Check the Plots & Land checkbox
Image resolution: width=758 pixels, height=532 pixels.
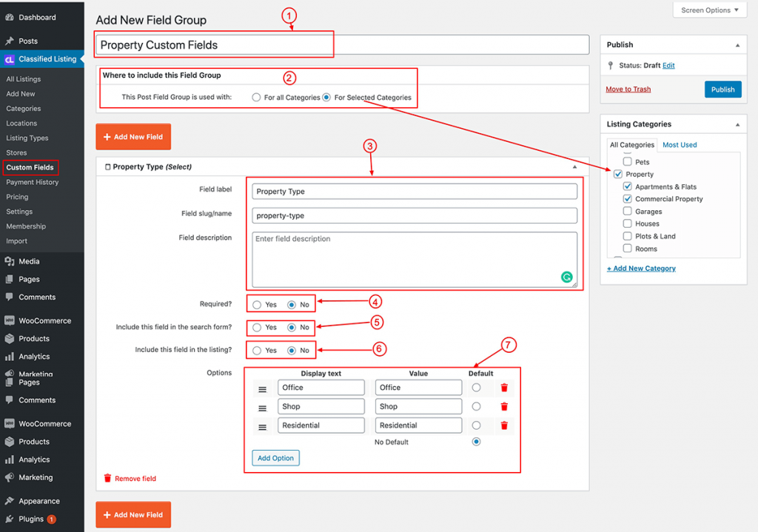pos(628,236)
